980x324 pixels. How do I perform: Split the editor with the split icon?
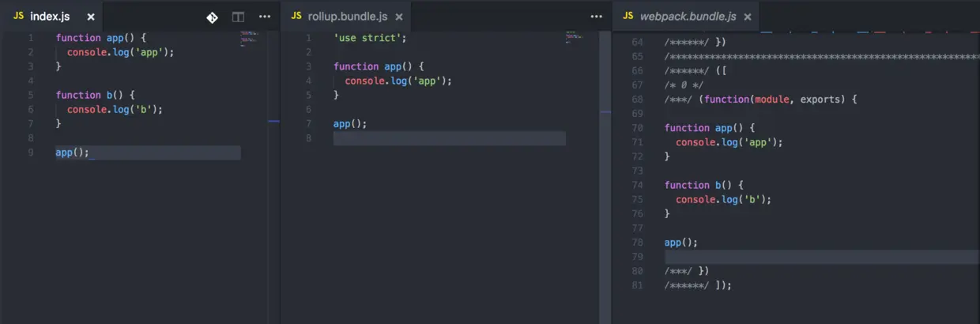pyautogui.click(x=238, y=17)
